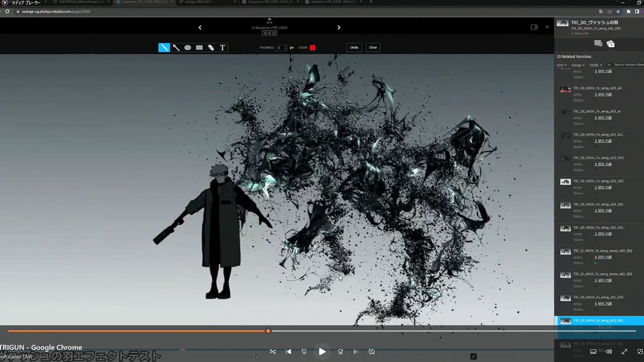Screen dimensions: 644x362
Task: Open version TRI_00_VASH_Fx_wing_e03_ALL
Action: coord(598,135)
